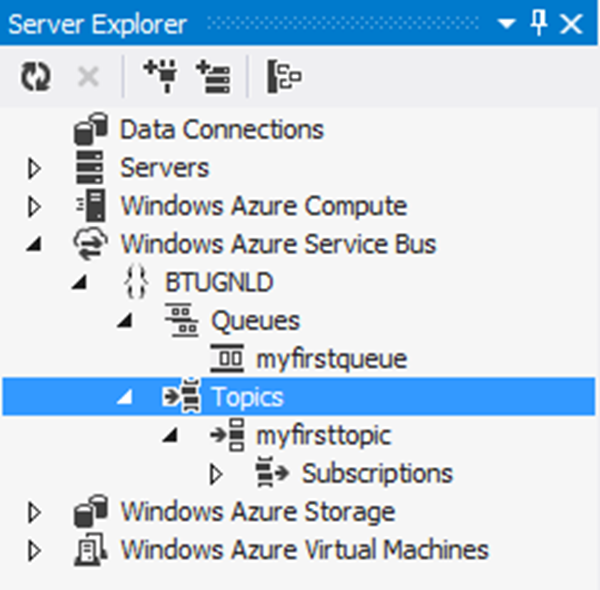The width and height of the screenshot is (600, 590).
Task: Click the Data Connections database icon
Action: tap(91, 130)
